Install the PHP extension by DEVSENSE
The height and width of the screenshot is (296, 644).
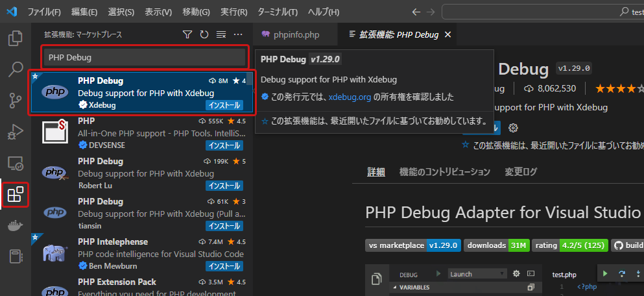[x=224, y=145]
